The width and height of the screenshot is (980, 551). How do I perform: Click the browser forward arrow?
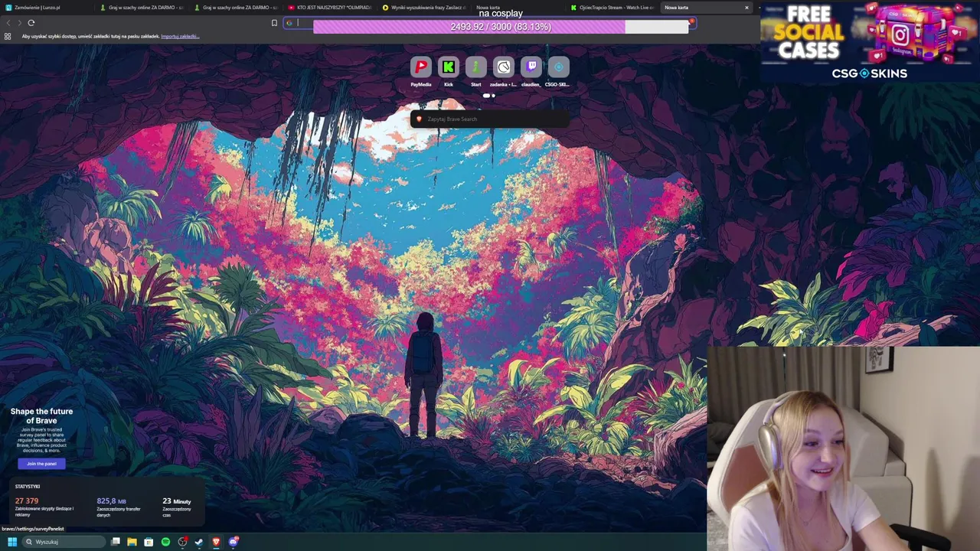19,23
